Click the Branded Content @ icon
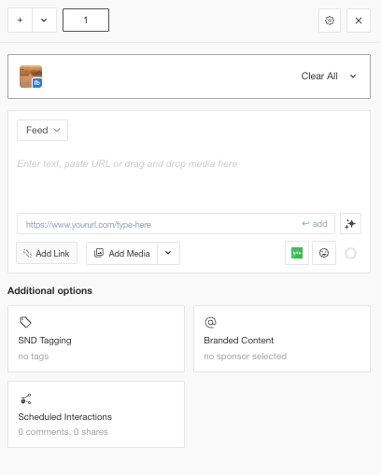 (210, 322)
